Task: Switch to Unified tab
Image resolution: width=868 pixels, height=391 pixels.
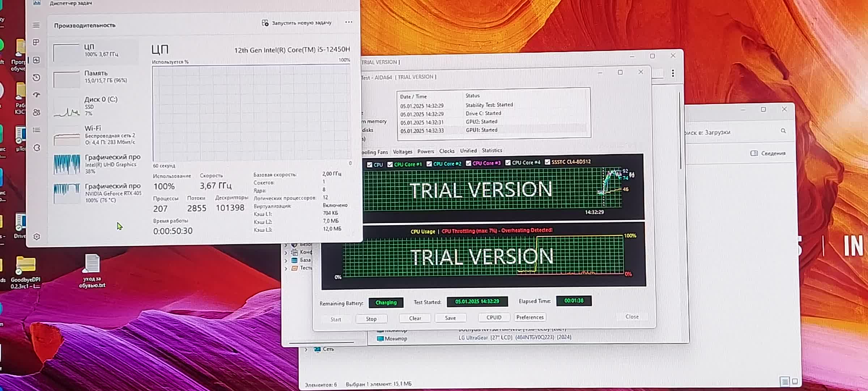Action: pos(468,151)
